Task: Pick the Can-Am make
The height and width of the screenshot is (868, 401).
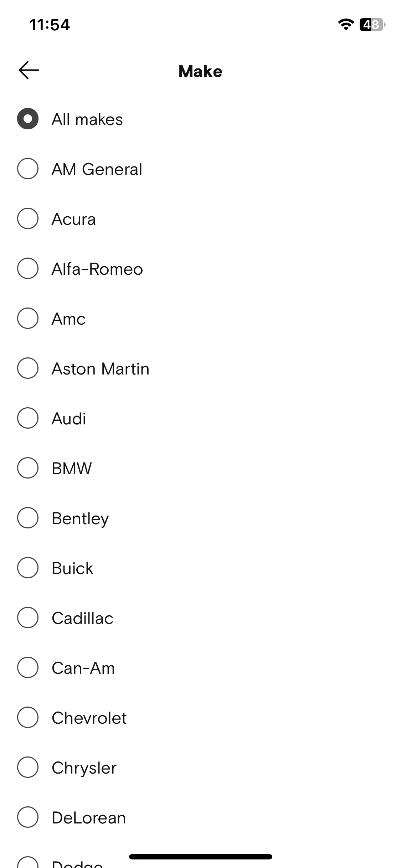Action: (28, 667)
